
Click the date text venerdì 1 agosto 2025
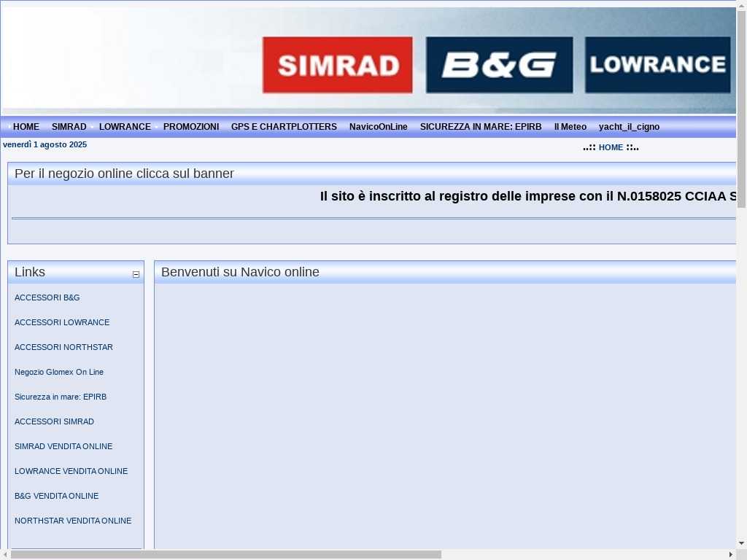coord(44,144)
